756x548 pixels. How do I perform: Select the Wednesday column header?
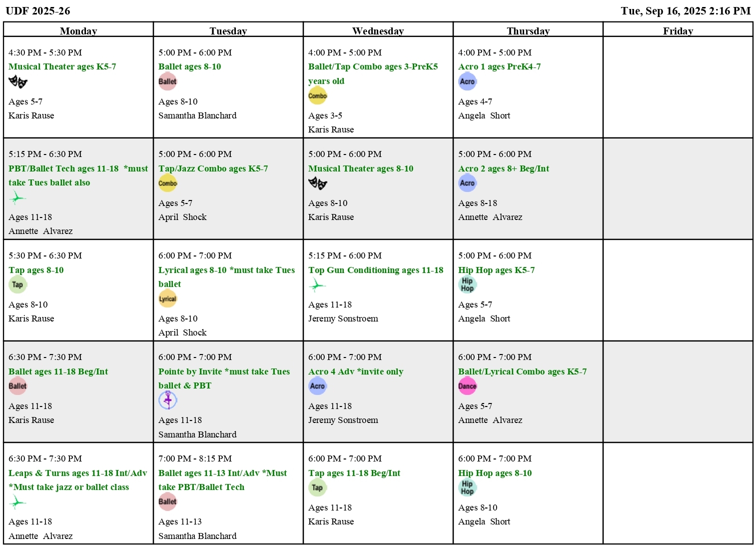pyautogui.click(x=378, y=31)
